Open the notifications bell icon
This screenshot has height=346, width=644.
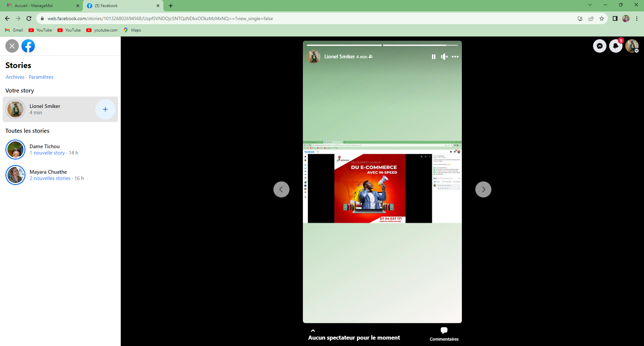[615, 46]
